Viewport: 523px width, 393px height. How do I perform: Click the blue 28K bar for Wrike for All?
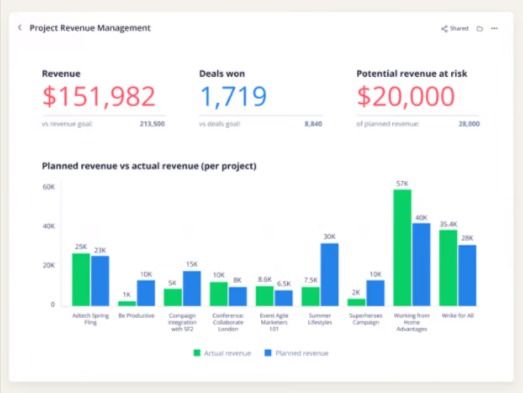pyautogui.click(x=467, y=276)
